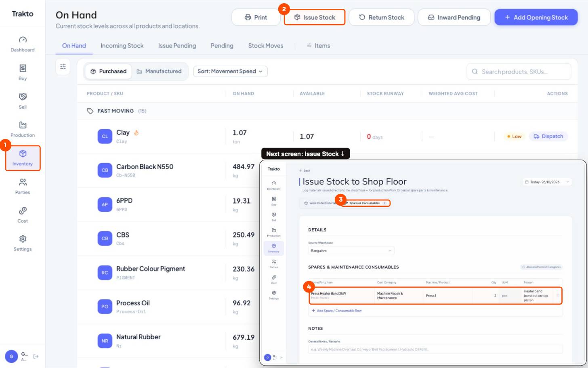The height and width of the screenshot is (368, 588).
Task: Dispatch the Clay stock
Action: pyautogui.click(x=548, y=136)
